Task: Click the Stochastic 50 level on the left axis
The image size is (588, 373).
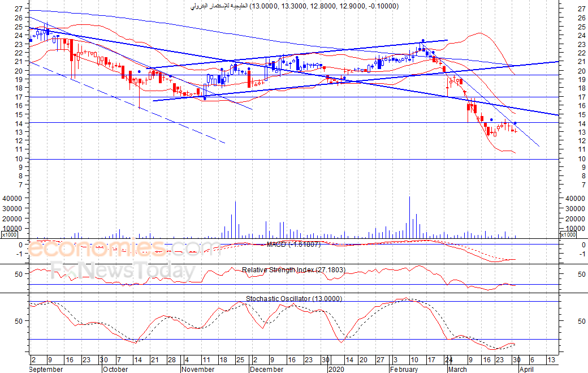Action: point(19,321)
